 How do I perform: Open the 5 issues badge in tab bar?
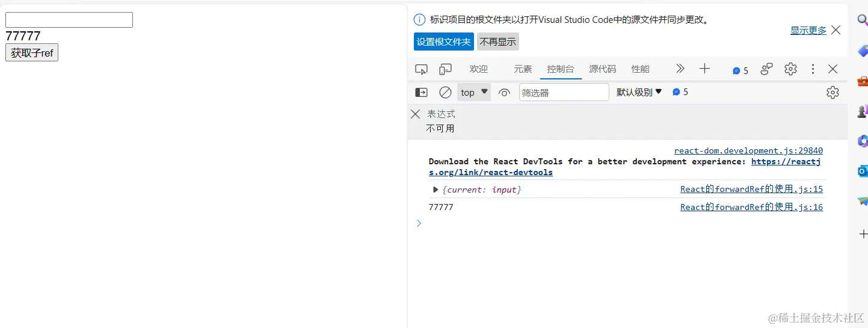click(x=740, y=70)
